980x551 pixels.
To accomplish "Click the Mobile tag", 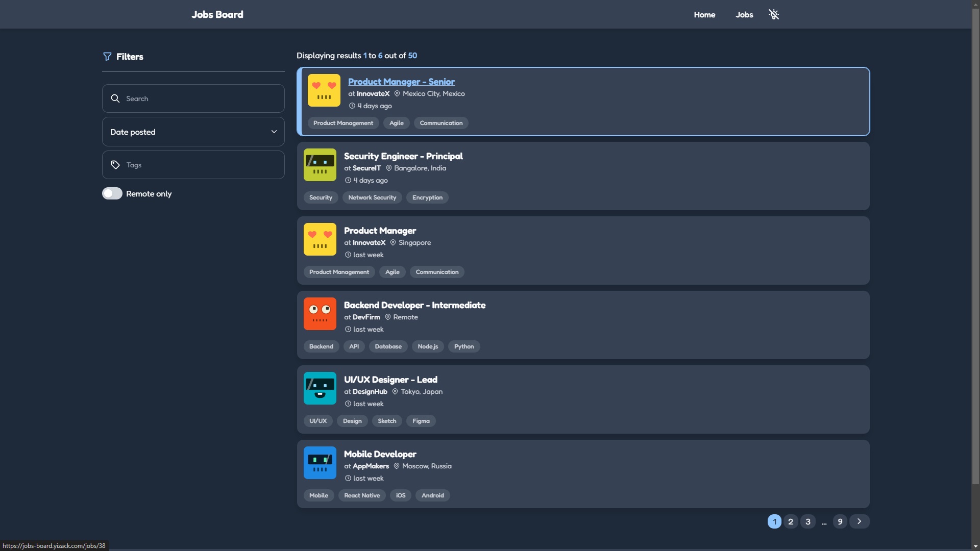I will (x=318, y=495).
